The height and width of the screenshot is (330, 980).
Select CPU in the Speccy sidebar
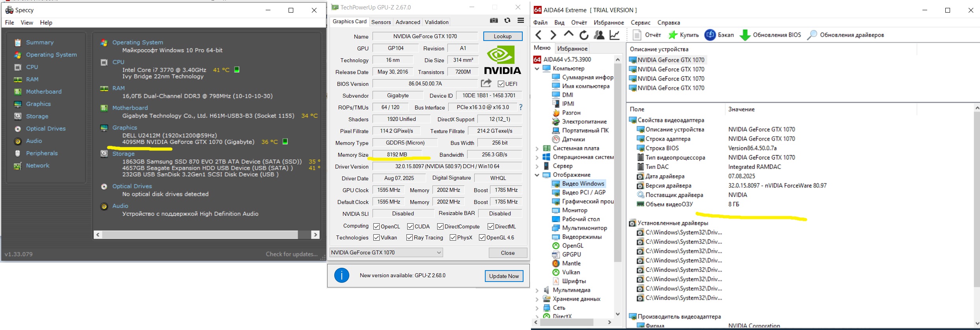(x=32, y=67)
